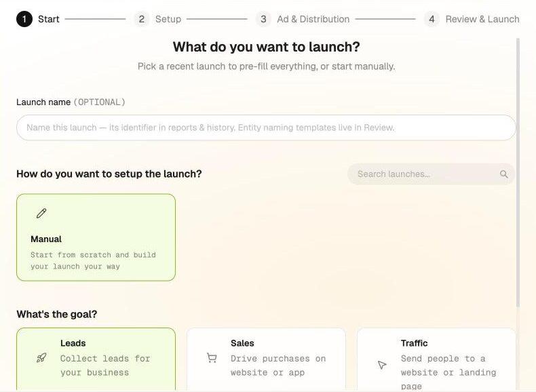
Task: Go to the Start step label
Action: pyautogui.click(x=49, y=19)
